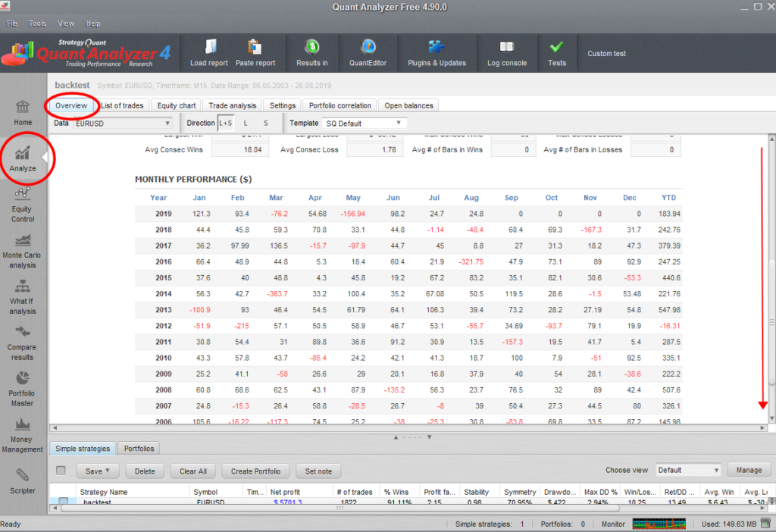
Task: Click Create Portfolio button
Action: [x=255, y=471]
